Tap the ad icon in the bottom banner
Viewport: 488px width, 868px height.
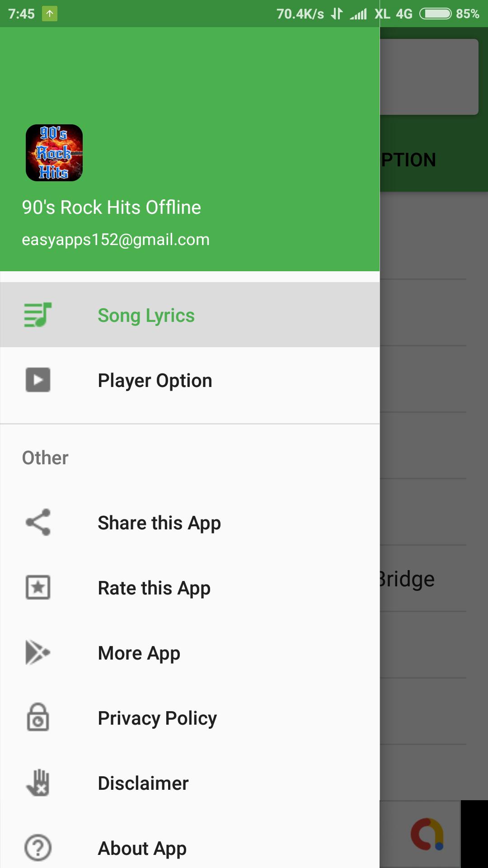427,834
